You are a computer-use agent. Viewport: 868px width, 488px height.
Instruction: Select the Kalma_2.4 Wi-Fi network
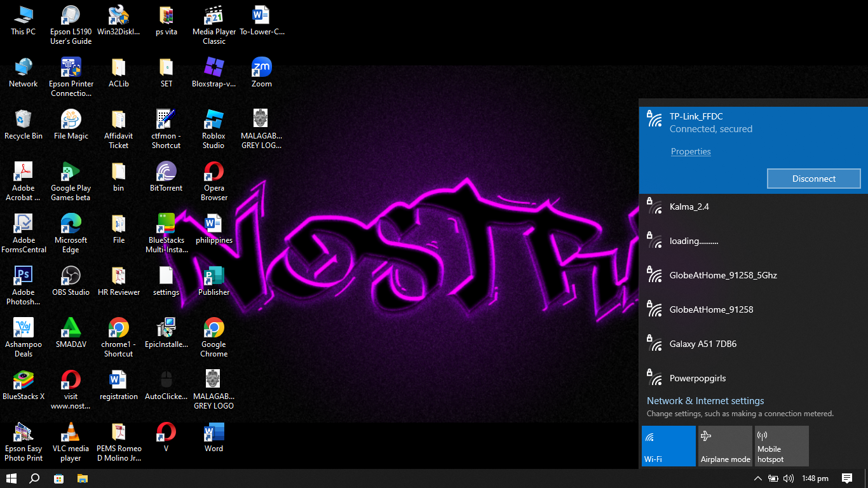753,207
